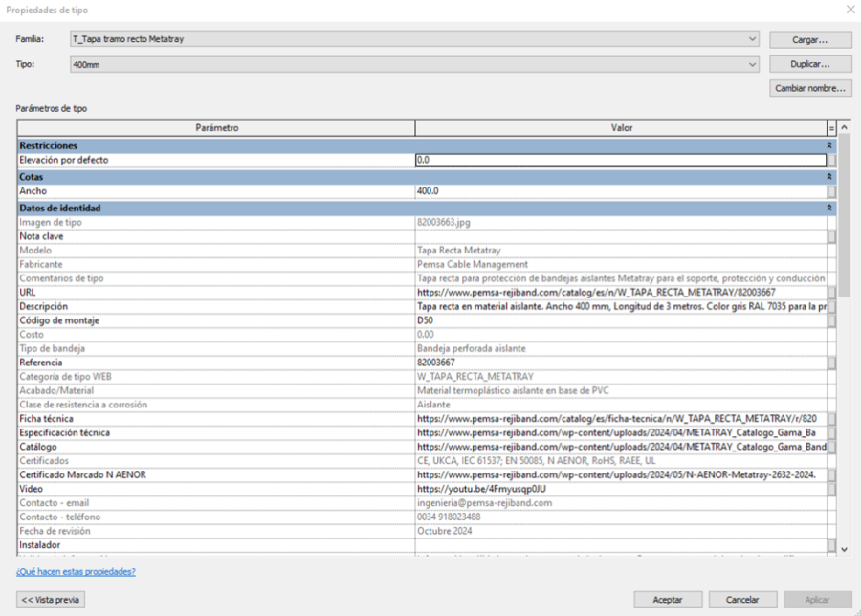The height and width of the screenshot is (616, 861).
Task: Click the small button at the end of the URL row
Action: pyautogui.click(x=832, y=293)
